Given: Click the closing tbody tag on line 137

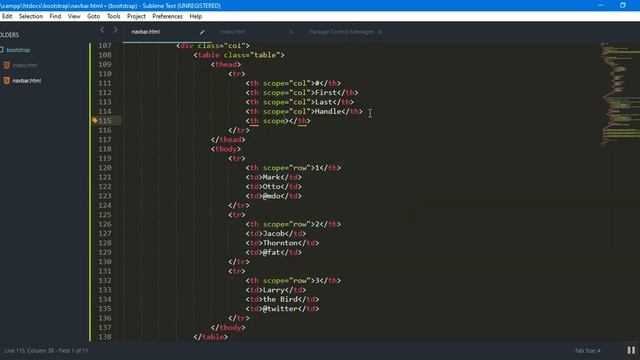Looking at the screenshot, I should [228, 327].
